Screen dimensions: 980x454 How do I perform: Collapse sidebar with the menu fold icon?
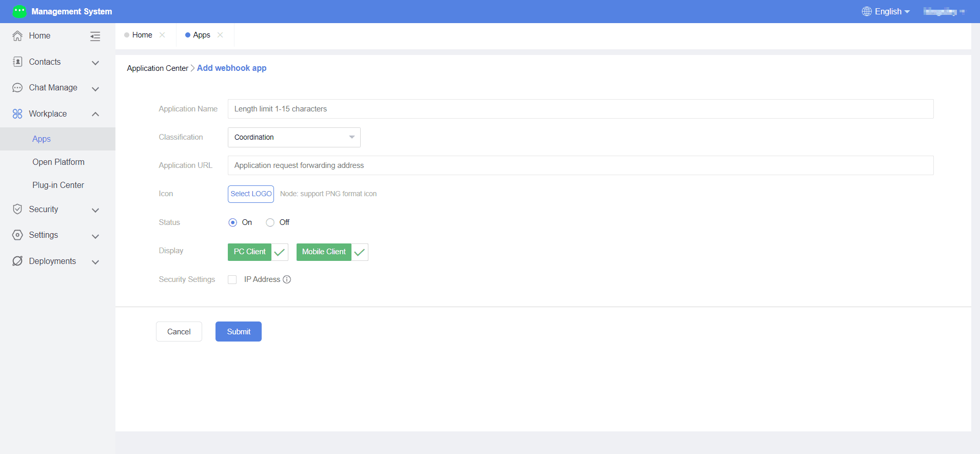[x=95, y=36]
